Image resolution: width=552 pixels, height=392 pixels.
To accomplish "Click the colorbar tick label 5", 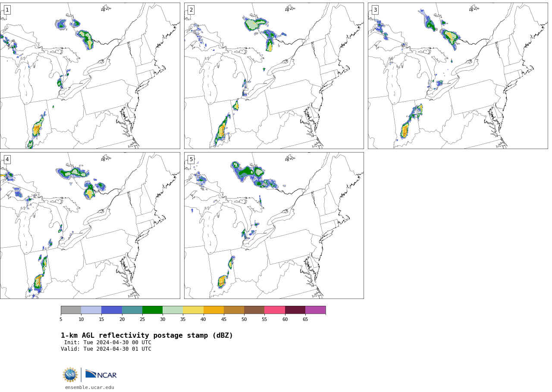I will 61,319.
